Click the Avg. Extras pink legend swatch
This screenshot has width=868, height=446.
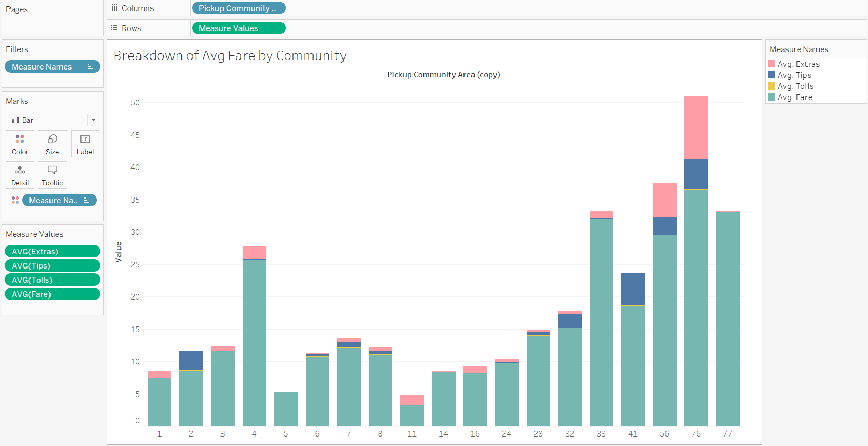[x=771, y=64]
